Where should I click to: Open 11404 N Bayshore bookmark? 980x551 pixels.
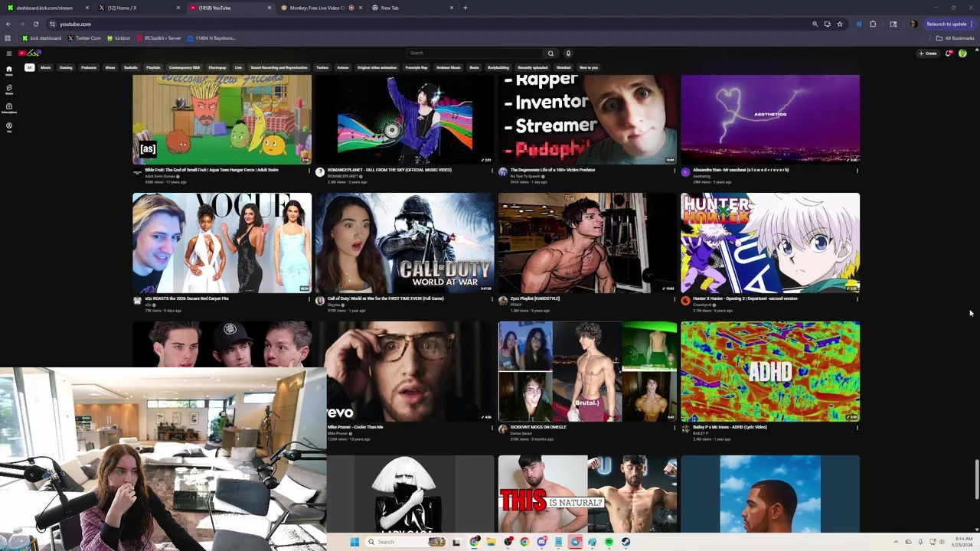211,37
